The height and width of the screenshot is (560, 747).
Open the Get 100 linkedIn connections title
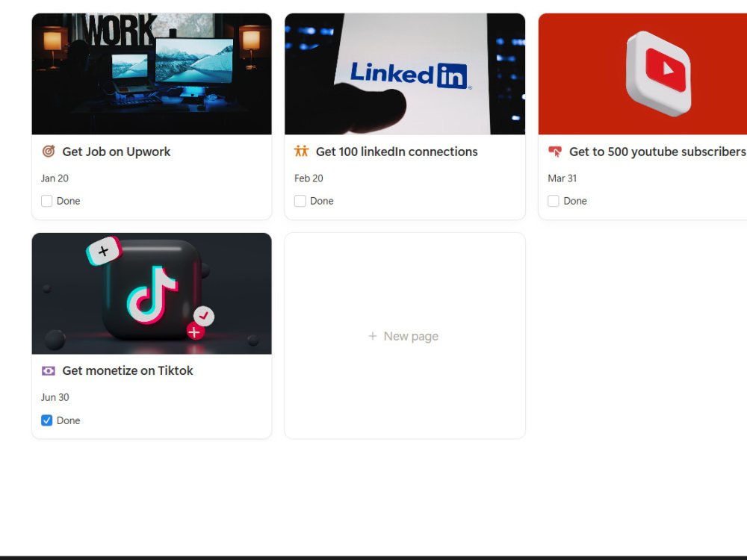point(397,152)
